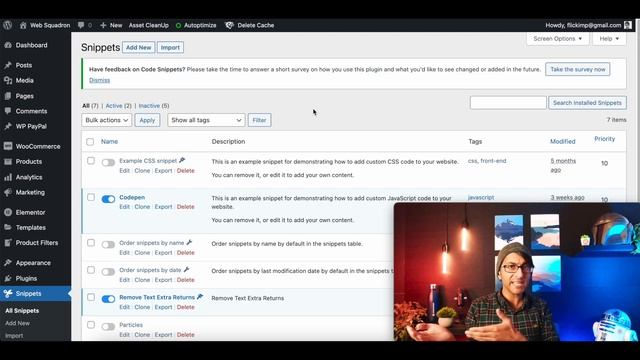Sort the table by Priority column
This screenshot has width=640, height=360.
tap(604, 139)
